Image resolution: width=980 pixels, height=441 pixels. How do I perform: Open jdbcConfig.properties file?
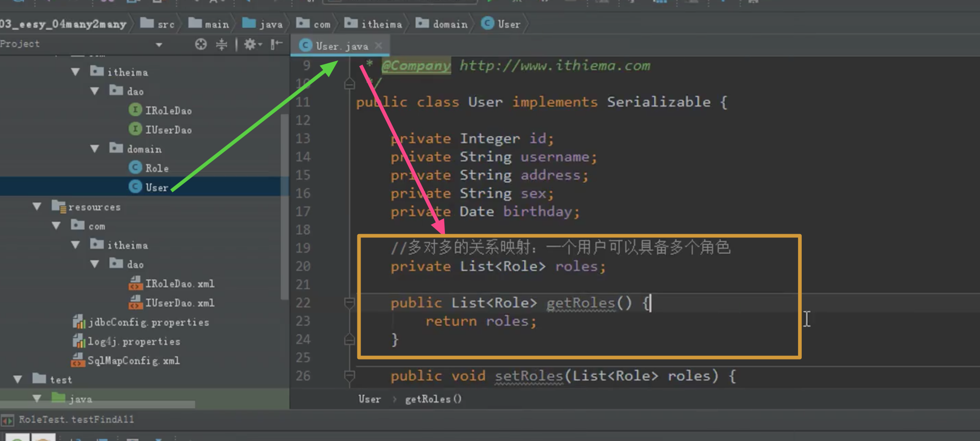(x=149, y=323)
